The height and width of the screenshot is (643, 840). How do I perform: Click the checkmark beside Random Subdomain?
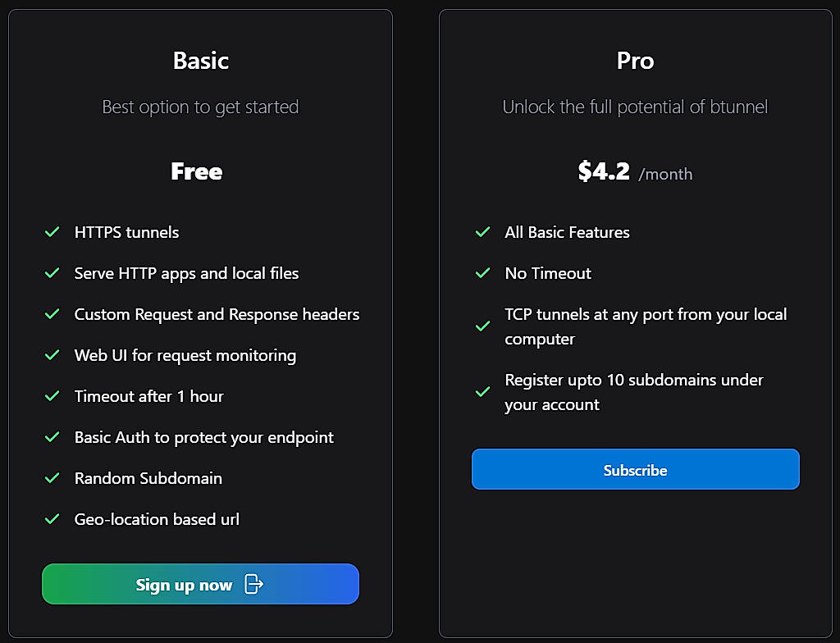(51, 478)
